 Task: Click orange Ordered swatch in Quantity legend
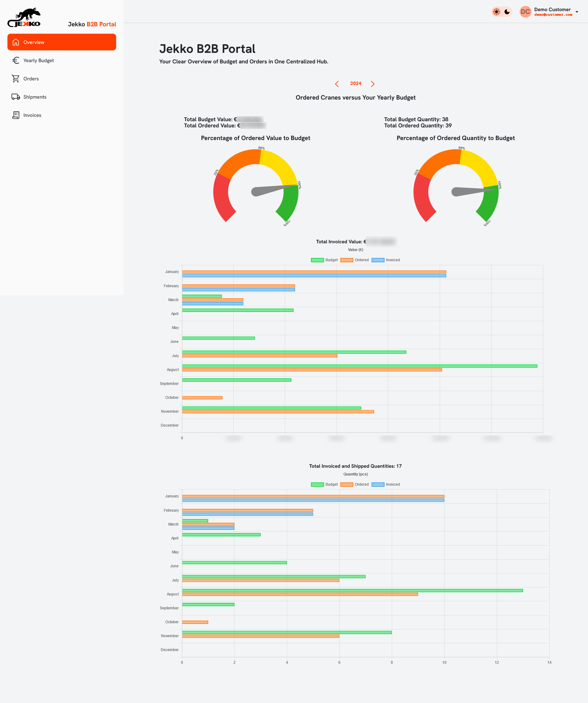(x=347, y=484)
